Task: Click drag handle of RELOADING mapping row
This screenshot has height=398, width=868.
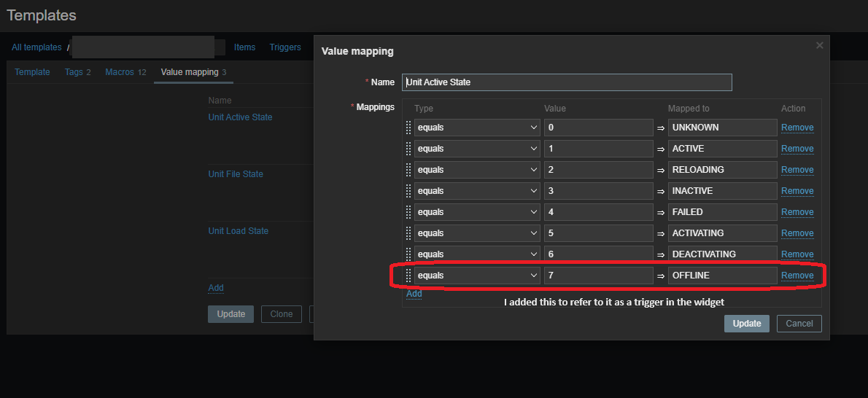Action: click(408, 170)
